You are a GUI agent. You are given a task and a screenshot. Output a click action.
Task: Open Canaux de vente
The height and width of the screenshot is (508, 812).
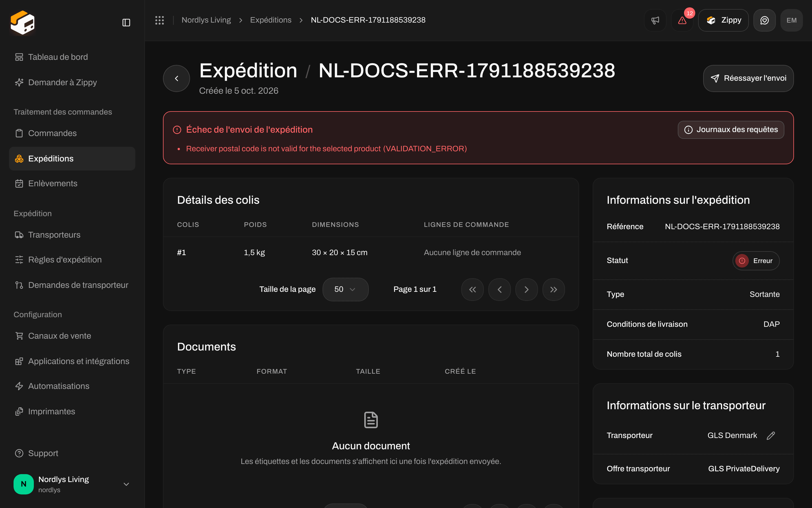(72, 336)
